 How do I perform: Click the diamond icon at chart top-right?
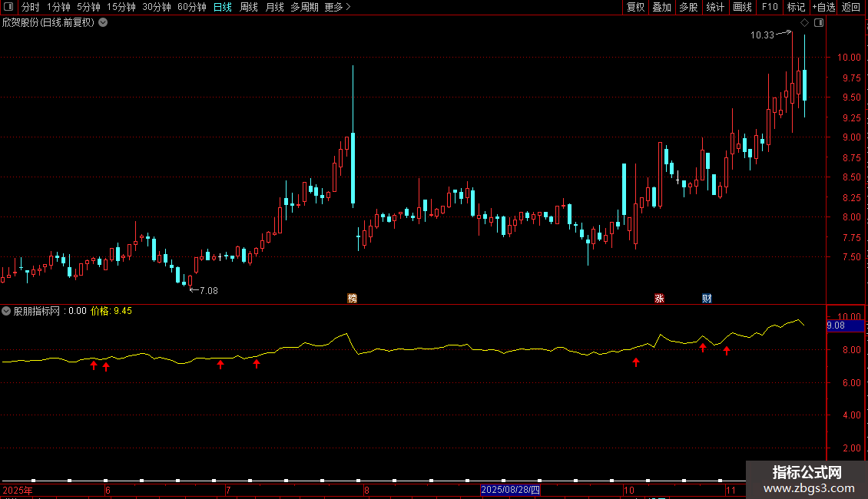click(x=805, y=23)
